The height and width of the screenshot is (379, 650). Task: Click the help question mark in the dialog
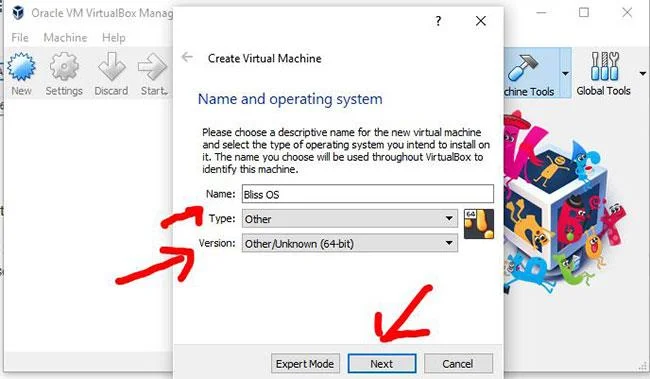[438, 21]
